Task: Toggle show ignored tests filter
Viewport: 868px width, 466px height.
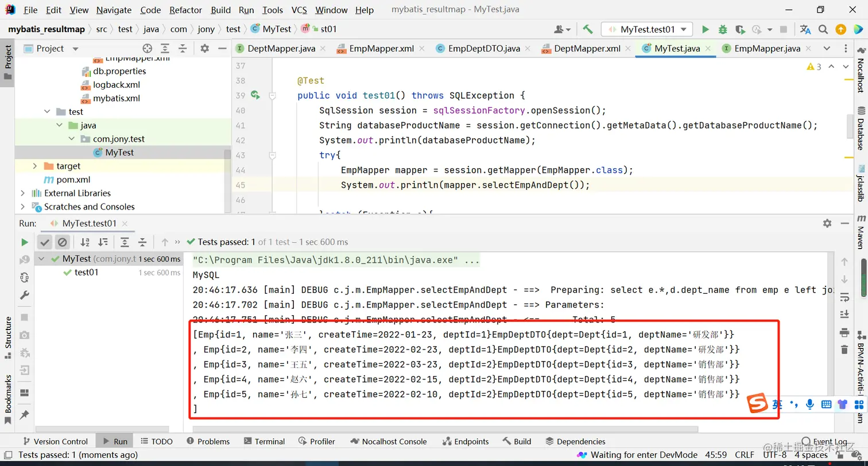Action: click(x=63, y=242)
